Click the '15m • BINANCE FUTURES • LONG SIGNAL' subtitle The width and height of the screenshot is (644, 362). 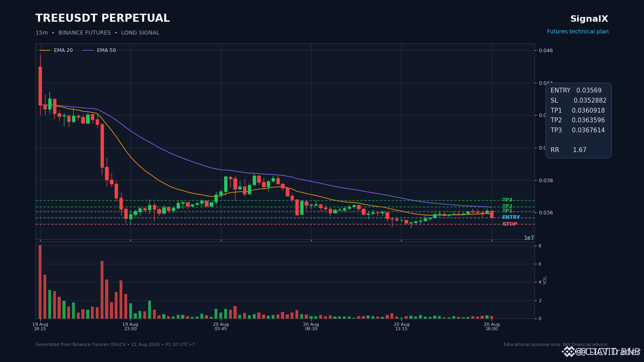coord(97,33)
